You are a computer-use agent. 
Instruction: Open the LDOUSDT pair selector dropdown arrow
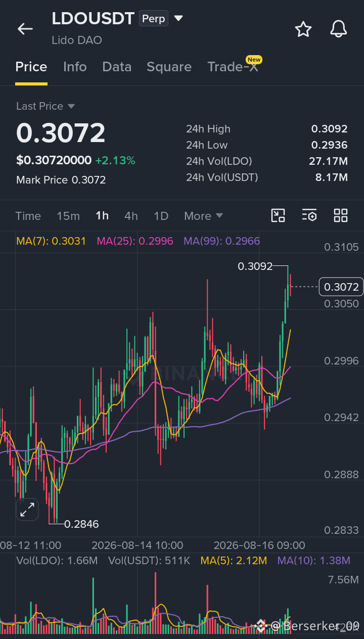178,19
